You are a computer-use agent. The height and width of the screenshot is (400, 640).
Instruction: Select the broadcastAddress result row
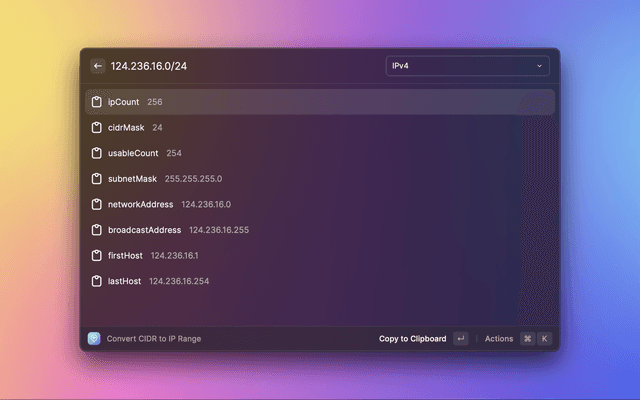320,230
